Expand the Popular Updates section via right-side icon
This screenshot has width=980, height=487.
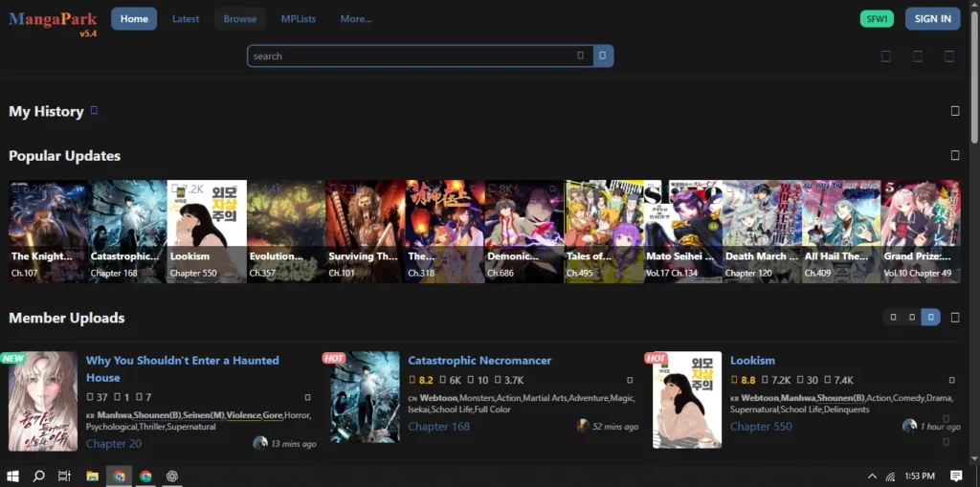click(x=954, y=156)
